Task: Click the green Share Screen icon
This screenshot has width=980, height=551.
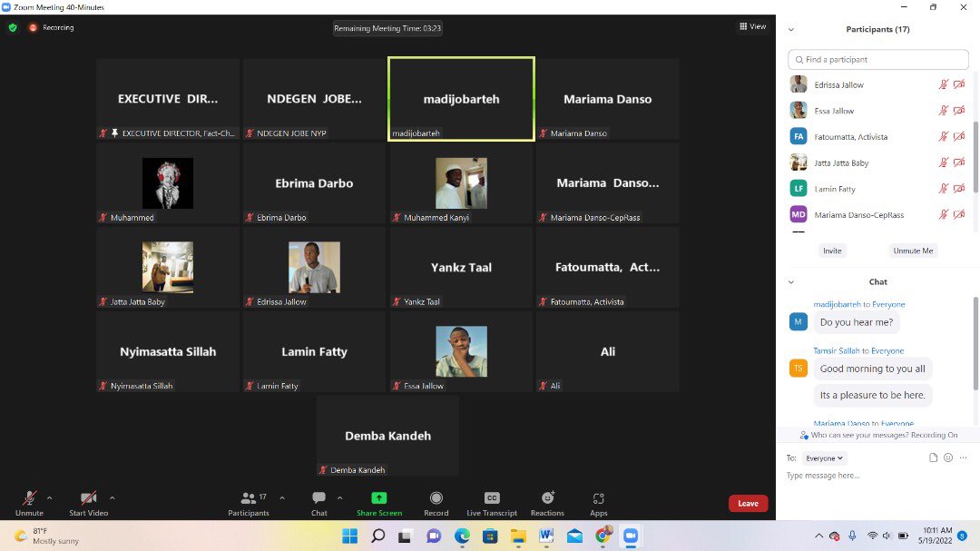Action: 378,497
